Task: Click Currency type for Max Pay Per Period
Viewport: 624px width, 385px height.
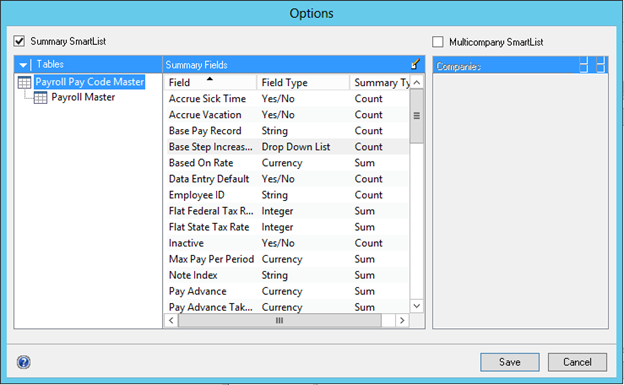Action: [282, 259]
